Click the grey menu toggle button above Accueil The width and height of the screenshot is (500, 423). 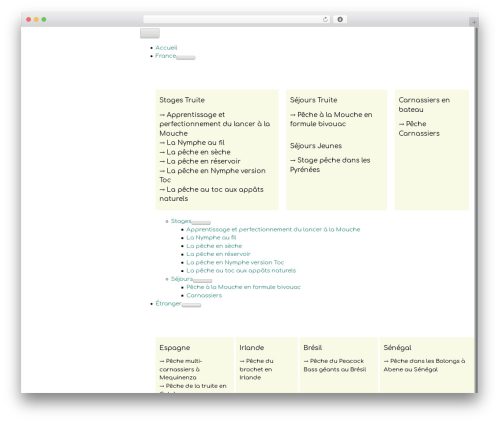(x=150, y=33)
